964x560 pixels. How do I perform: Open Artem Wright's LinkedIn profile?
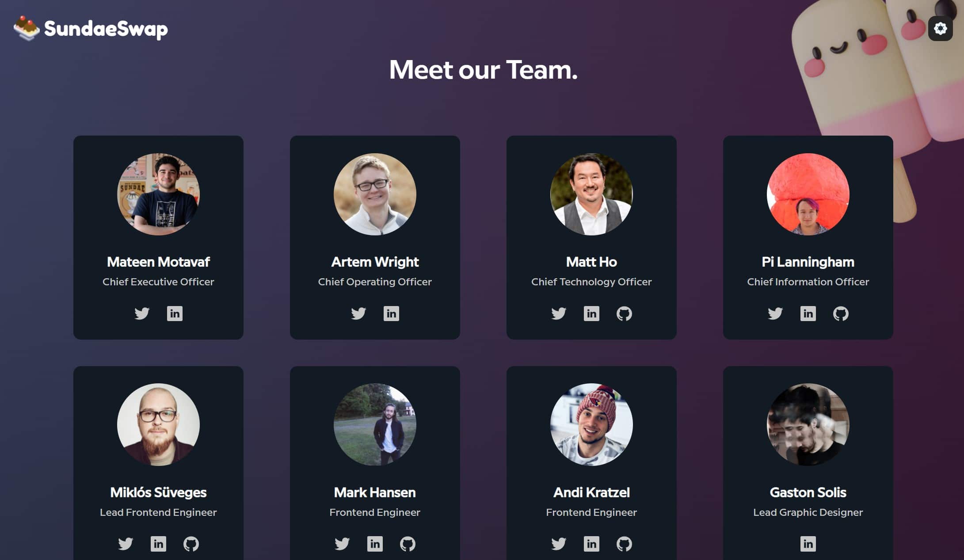391,314
